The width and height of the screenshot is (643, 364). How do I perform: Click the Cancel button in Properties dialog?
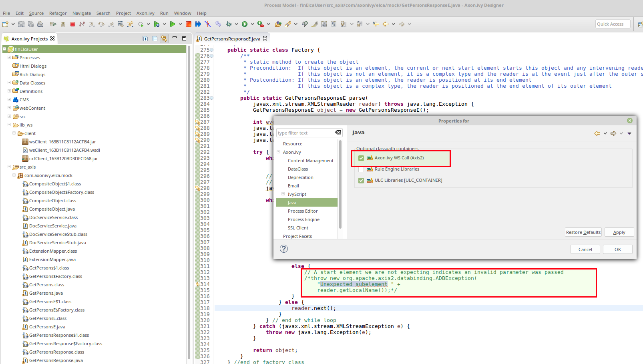[x=585, y=249]
